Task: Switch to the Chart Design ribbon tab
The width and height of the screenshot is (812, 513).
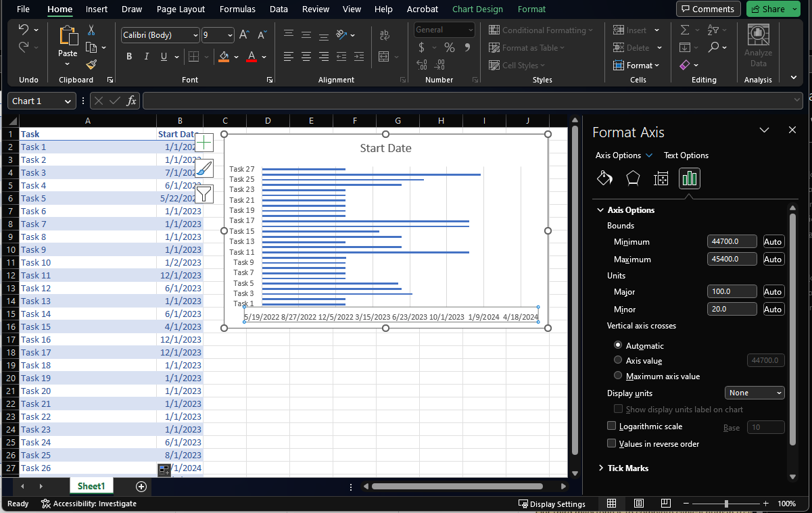Action: [477, 9]
